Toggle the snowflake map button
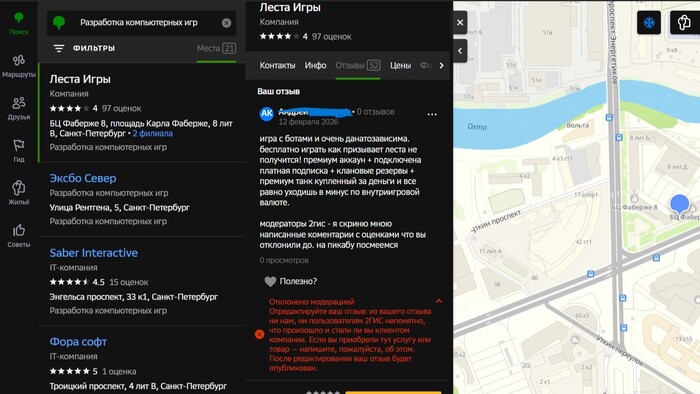 (649, 22)
